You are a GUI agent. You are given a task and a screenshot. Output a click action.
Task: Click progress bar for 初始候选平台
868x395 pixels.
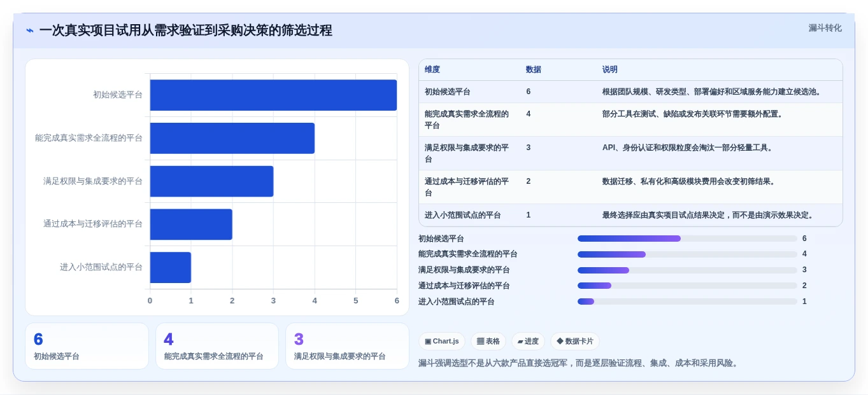click(x=687, y=239)
